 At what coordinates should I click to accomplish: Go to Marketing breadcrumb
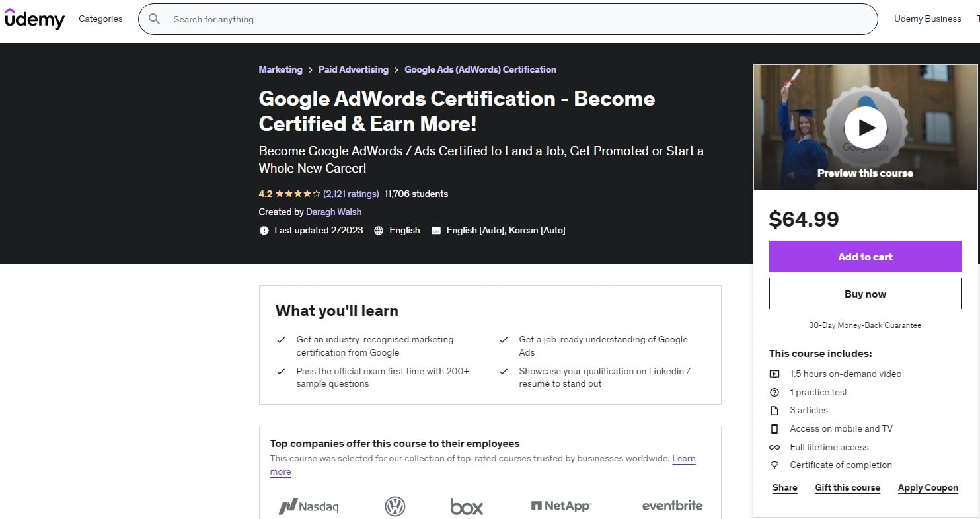coord(280,69)
